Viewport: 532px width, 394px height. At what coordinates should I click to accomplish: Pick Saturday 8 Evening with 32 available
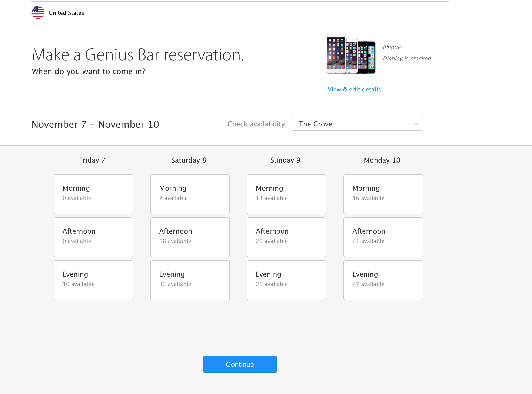pyautogui.click(x=190, y=280)
